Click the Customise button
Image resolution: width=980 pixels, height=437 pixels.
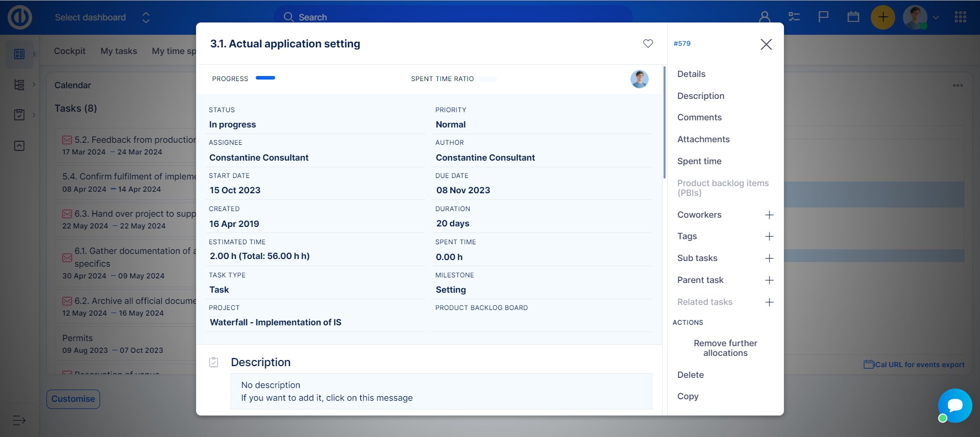73,399
